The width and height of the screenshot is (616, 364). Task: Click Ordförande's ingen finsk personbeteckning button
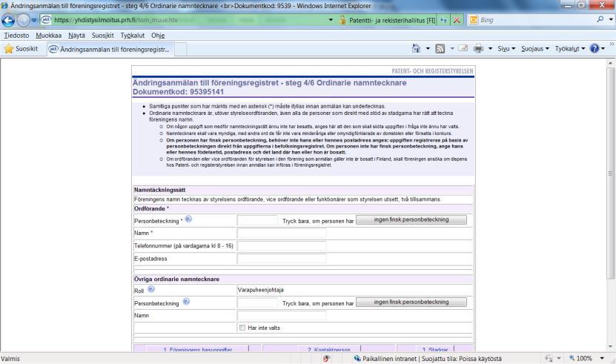[x=411, y=219]
